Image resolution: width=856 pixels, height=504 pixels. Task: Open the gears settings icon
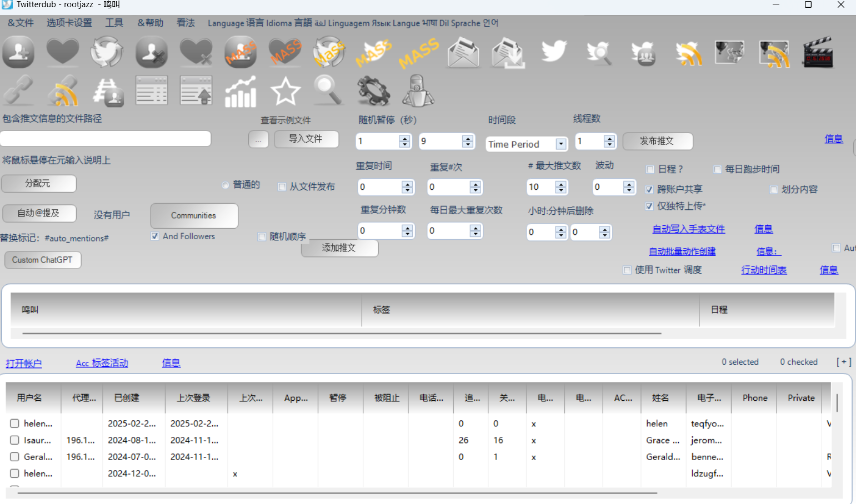[373, 92]
